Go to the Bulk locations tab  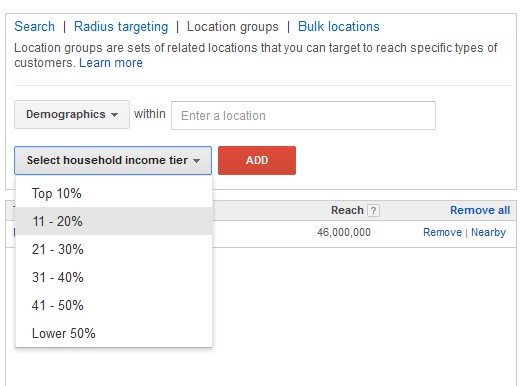click(x=339, y=27)
